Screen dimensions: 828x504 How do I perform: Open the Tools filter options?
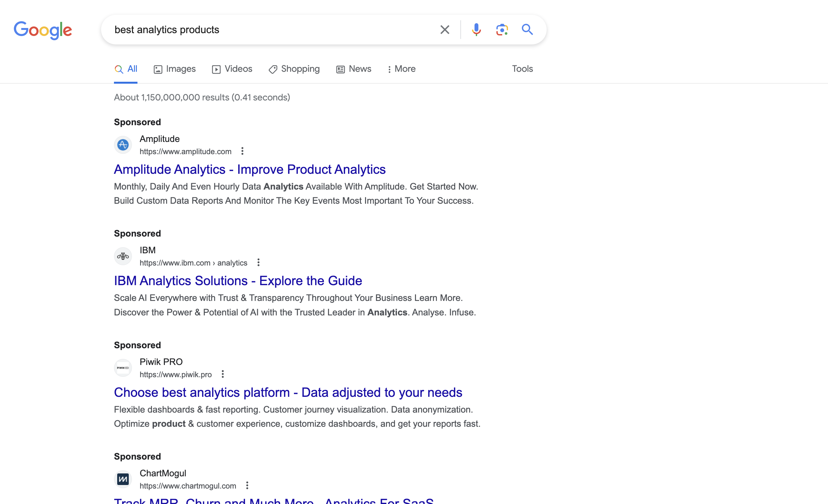click(x=522, y=69)
